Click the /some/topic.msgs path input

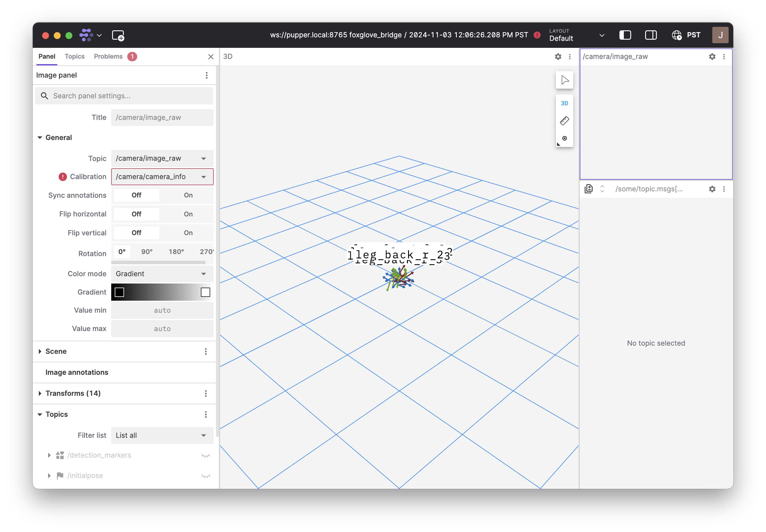(x=649, y=189)
